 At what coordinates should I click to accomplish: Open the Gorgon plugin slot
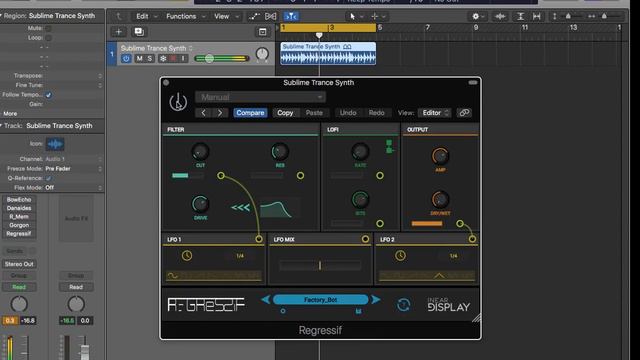pyautogui.click(x=19, y=225)
